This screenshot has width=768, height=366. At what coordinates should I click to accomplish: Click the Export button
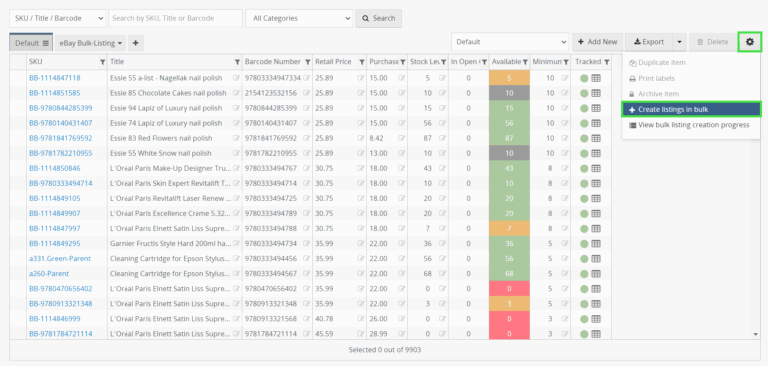click(648, 42)
